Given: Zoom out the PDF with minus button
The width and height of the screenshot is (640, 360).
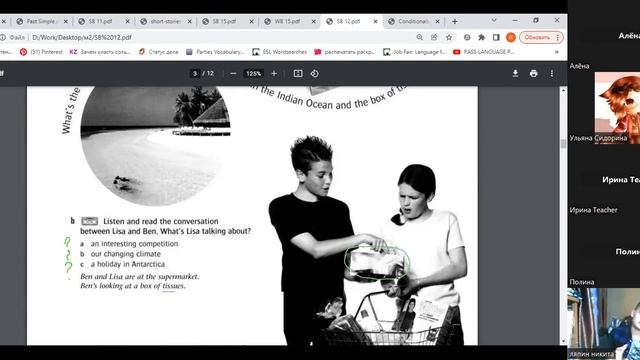Looking at the screenshot, I should (x=233, y=73).
